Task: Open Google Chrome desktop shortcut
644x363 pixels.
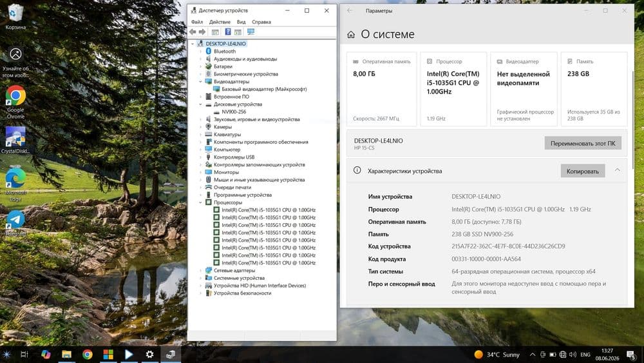Action: 15,102
